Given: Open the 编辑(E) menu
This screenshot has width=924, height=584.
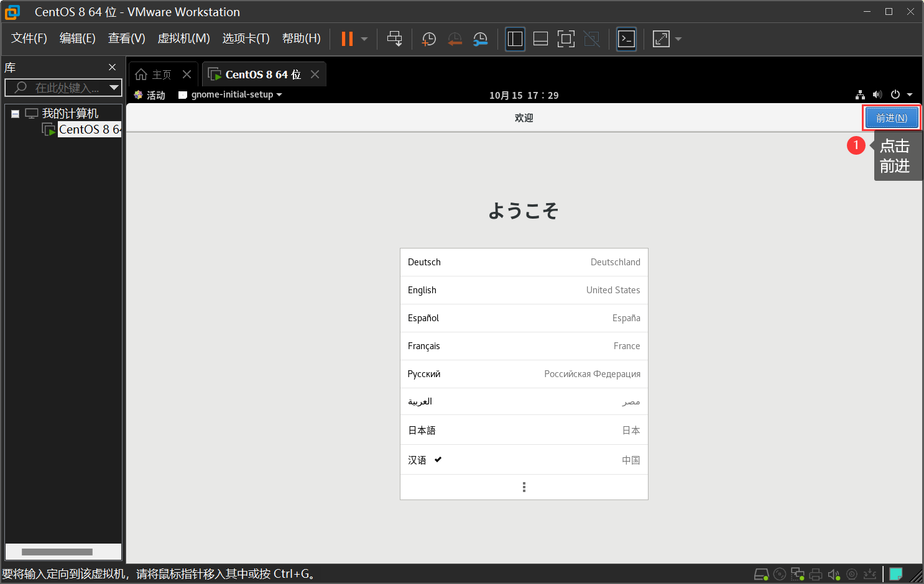Looking at the screenshot, I should (x=78, y=39).
